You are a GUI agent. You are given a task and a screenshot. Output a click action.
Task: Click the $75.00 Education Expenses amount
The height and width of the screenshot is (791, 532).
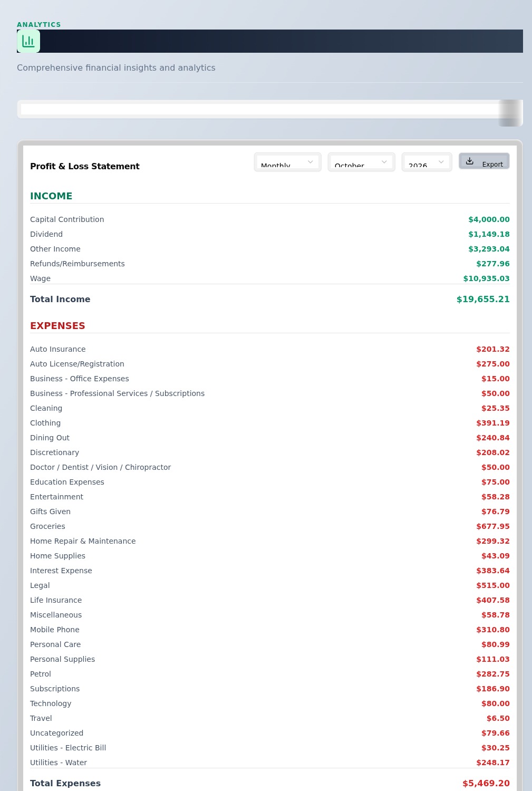[x=496, y=482]
